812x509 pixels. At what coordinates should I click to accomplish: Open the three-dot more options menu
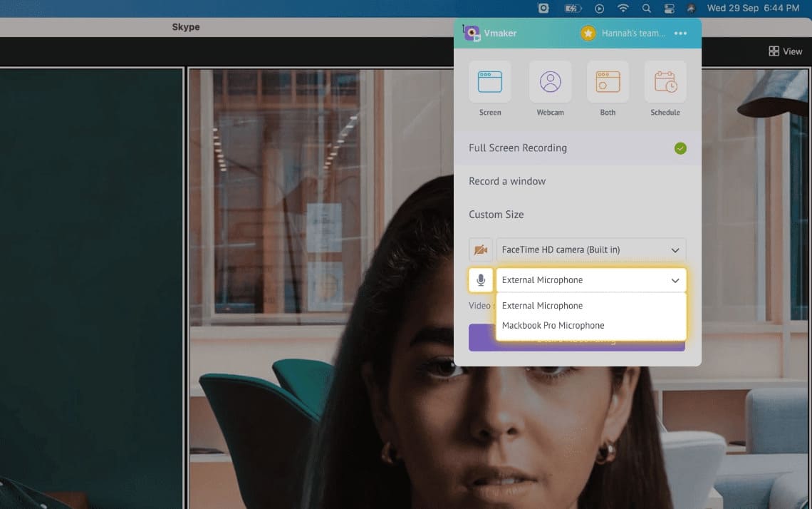pos(680,34)
